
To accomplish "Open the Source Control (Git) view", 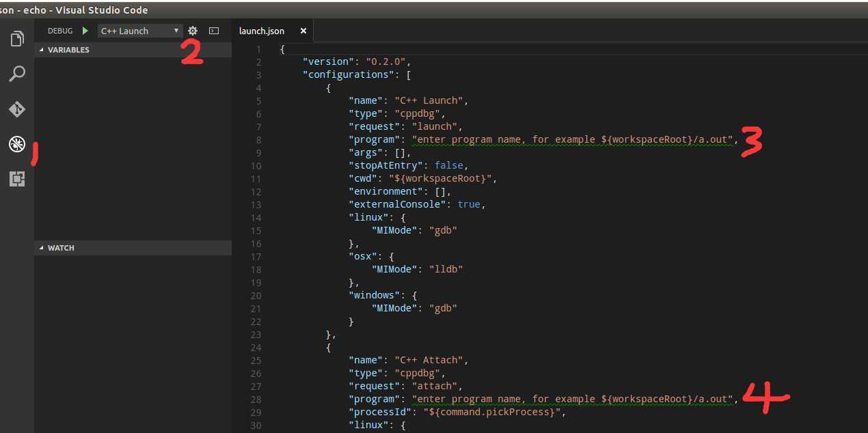I will (17, 109).
